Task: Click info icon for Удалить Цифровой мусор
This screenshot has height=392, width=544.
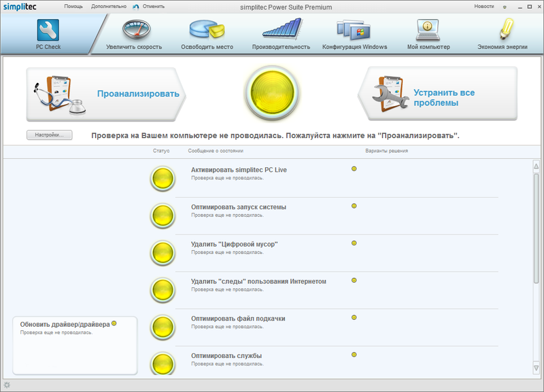Action: pos(354,243)
